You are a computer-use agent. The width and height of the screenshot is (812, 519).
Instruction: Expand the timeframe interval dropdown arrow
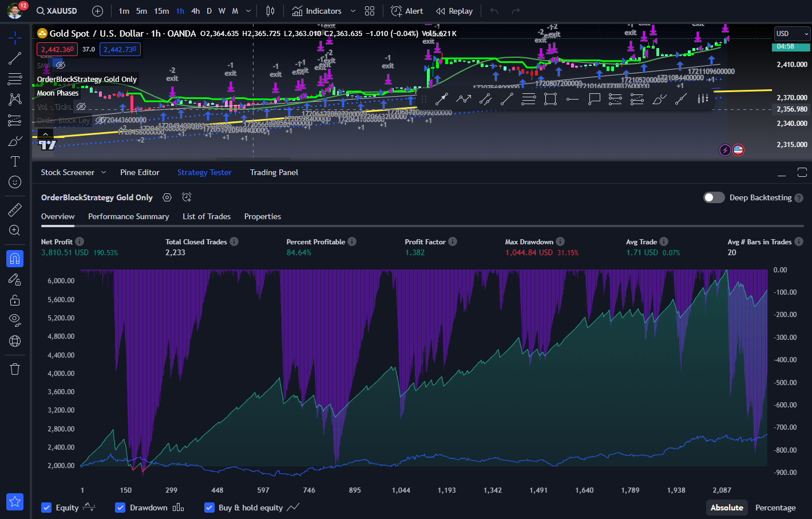(x=248, y=11)
